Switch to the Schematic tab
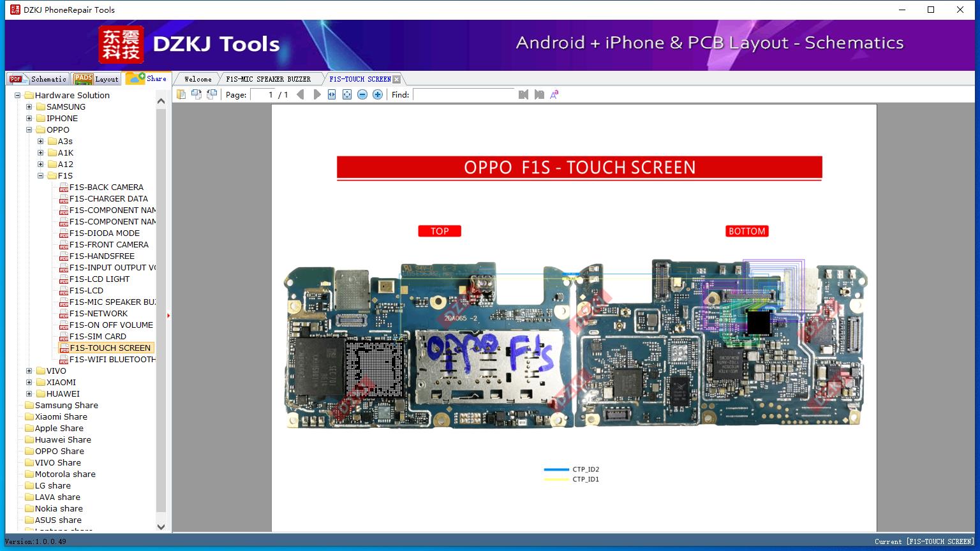 [x=38, y=79]
